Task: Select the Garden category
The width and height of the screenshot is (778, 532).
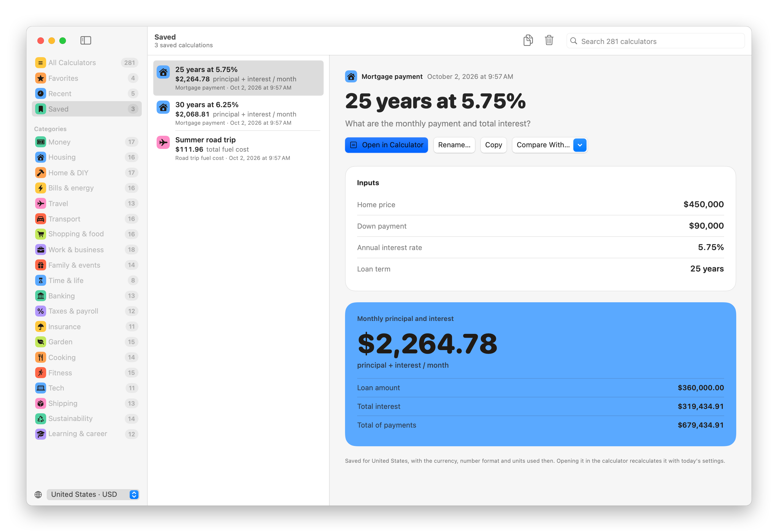Action: 87,342
